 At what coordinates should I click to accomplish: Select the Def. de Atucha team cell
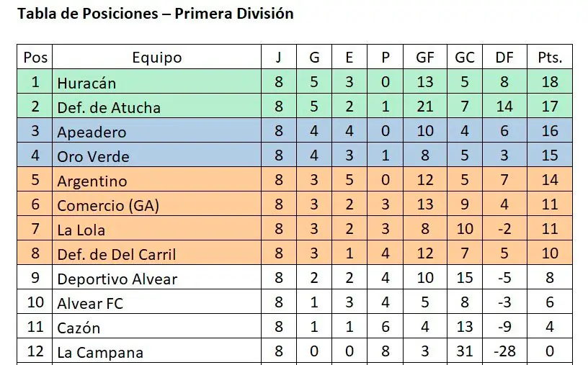[109, 107]
